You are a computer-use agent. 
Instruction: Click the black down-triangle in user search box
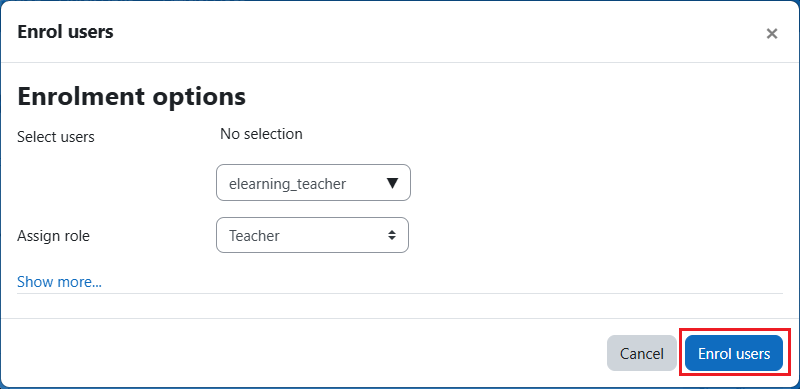click(x=392, y=183)
